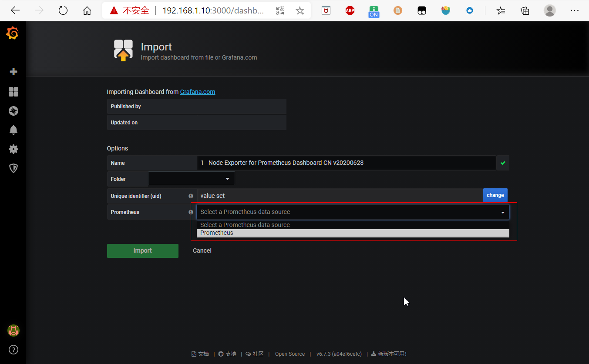This screenshot has width=589, height=364.
Task: Open the Prometheus data source dropdown
Action: point(353,212)
